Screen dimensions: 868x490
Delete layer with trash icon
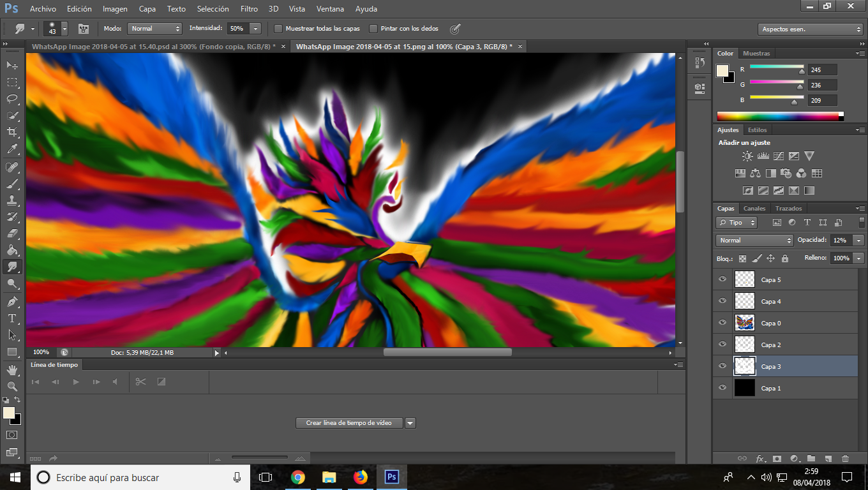[845, 458]
